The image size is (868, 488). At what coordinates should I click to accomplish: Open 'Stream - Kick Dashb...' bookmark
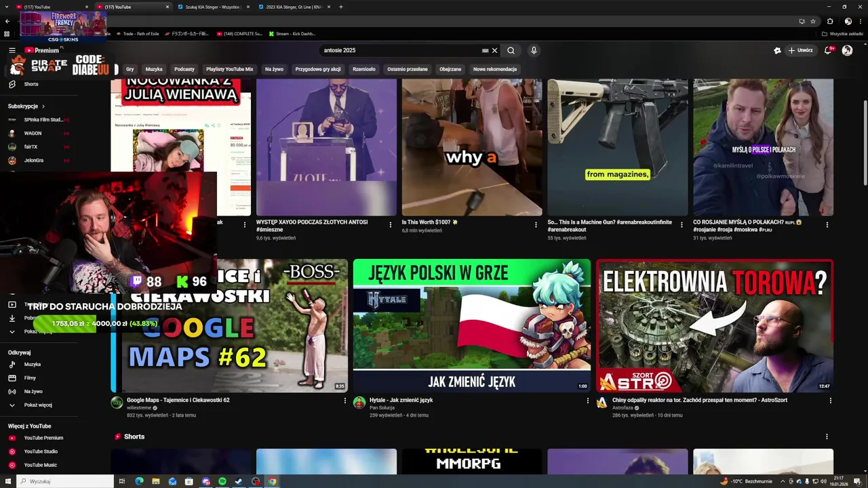292,33
